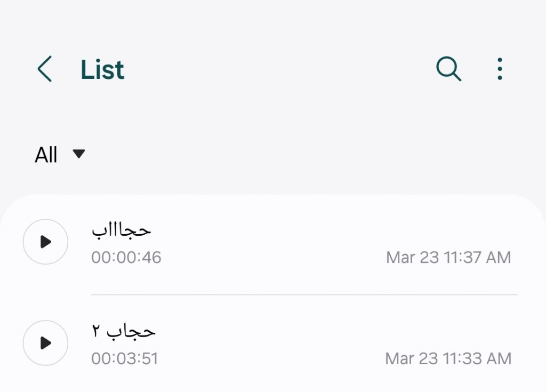The height and width of the screenshot is (392, 546).
Task: Click the Mar 23 11:33 AM timestamp
Action: [448, 358]
